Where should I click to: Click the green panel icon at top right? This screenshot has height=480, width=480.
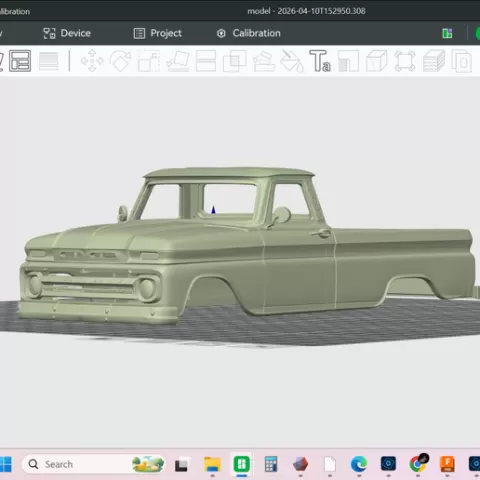tap(447, 33)
